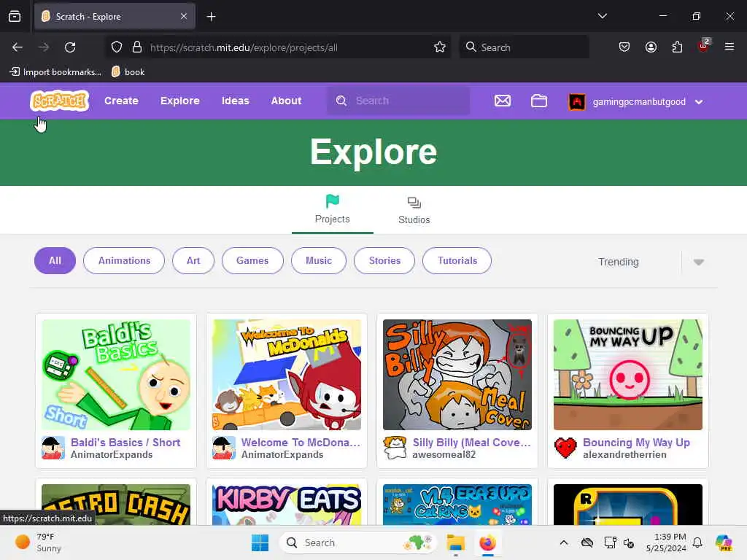Open the taskbar notification bell
This screenshot has height=560, width=747.
[697, 542]
